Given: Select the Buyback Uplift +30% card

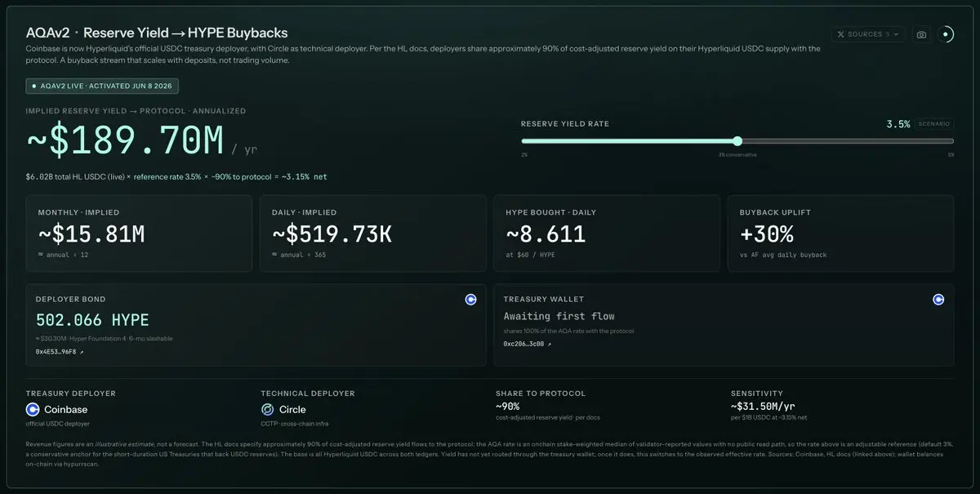Looking at the screenshot, I should pos(840,234).
